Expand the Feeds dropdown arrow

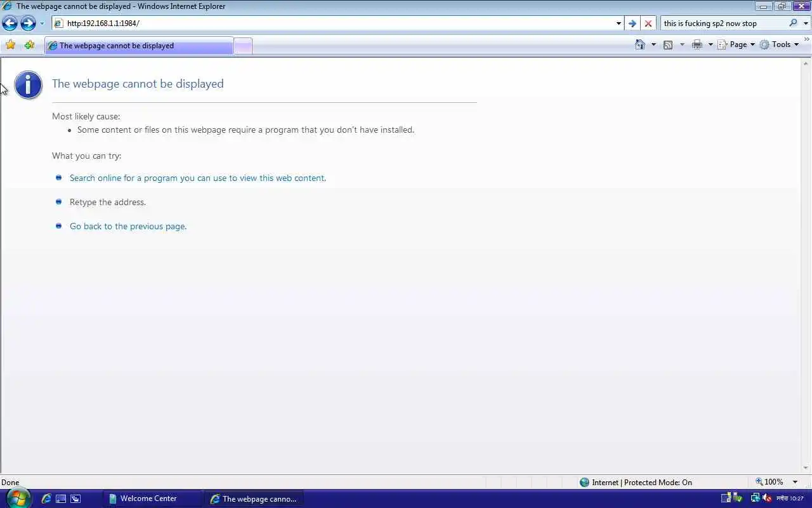[682, 44]
